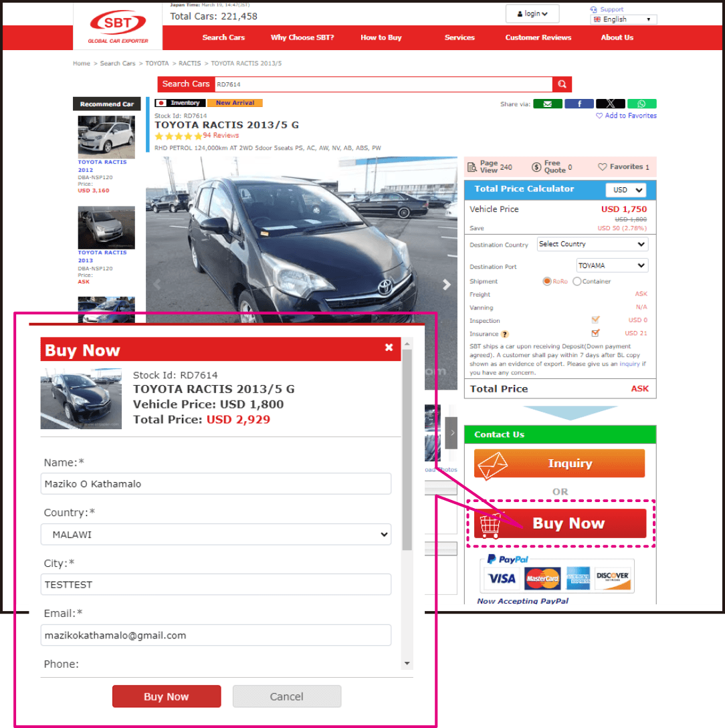This screenshot has width=725, height=728.
Task: Click the Search Cars breadcrumb link
Action: click(x=118, y=64)
